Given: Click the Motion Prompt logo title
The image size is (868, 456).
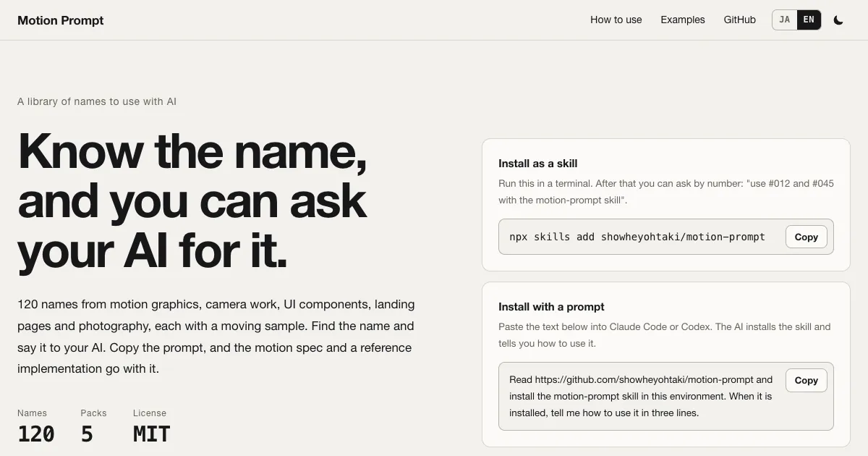Looking at the screenshot, I should 61,20.
